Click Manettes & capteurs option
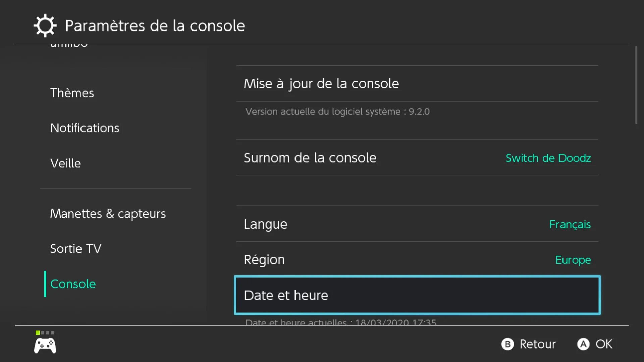 108,213
